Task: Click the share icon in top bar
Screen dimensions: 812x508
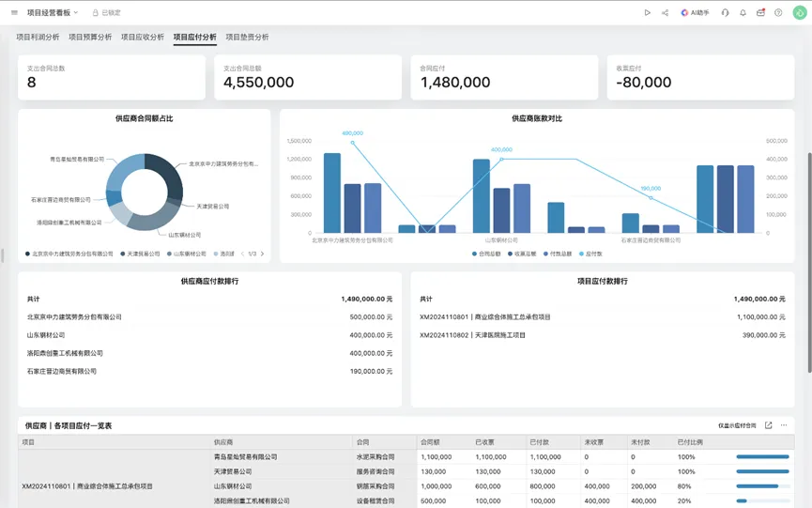Action: (665, 13)
